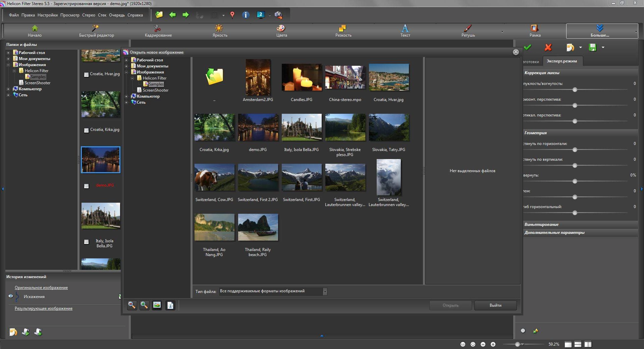
Task: Click the green save disk icon
Action: [592, 47]
